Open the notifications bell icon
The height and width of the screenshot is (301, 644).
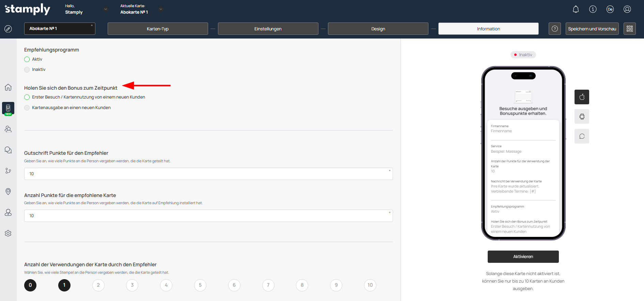click(576, 9)
